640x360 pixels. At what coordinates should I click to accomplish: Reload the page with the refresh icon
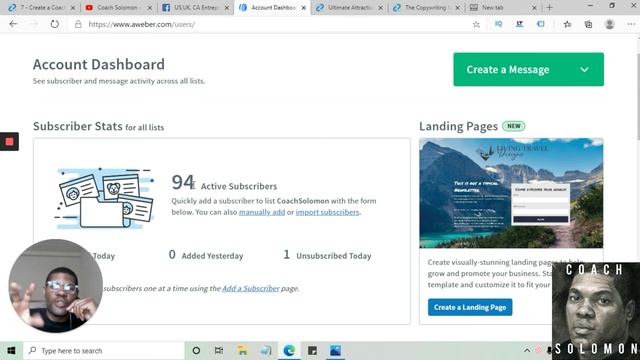point(54,24)
